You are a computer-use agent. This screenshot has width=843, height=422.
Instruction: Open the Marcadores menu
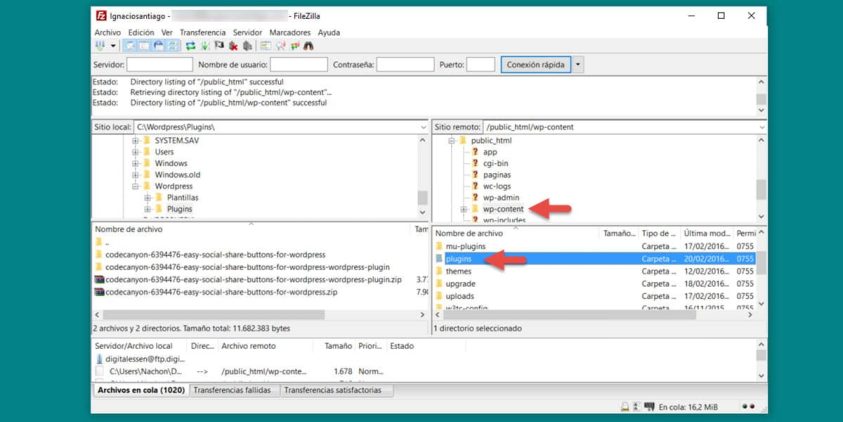click(290, 32)
